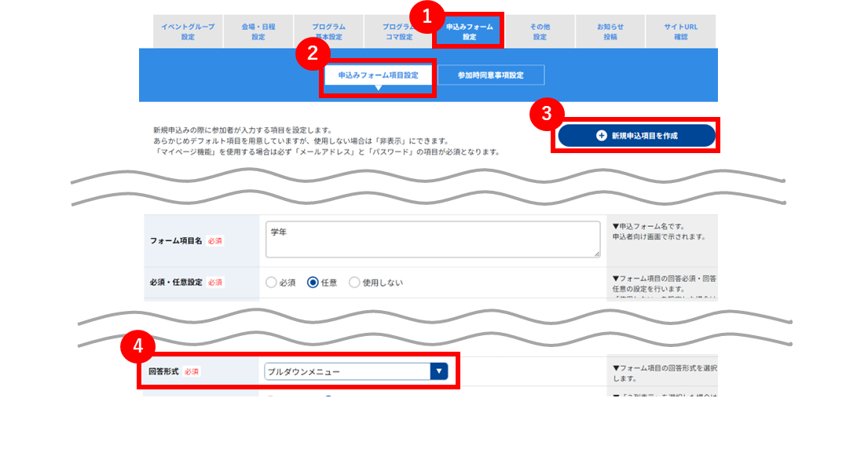Click the red step 3 badge
This screenshot has width=868, height=453.
[547, 114]
